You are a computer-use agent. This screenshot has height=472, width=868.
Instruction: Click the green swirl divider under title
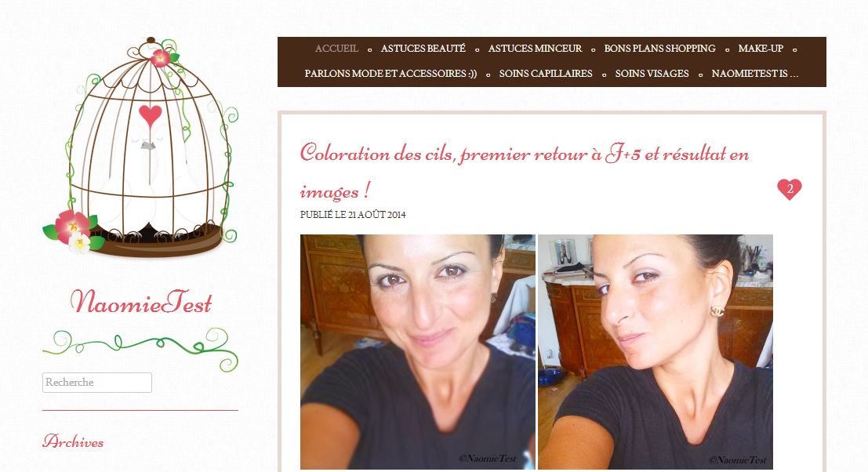click(140, 349)
